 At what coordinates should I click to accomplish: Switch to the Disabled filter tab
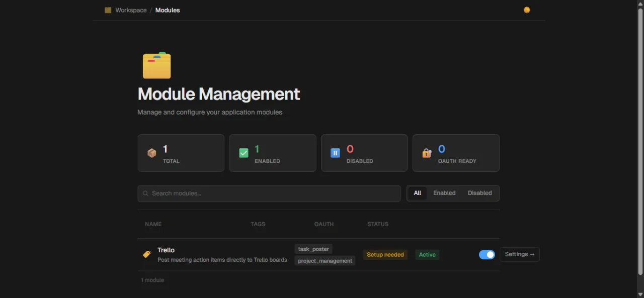[x=480, y=193]
